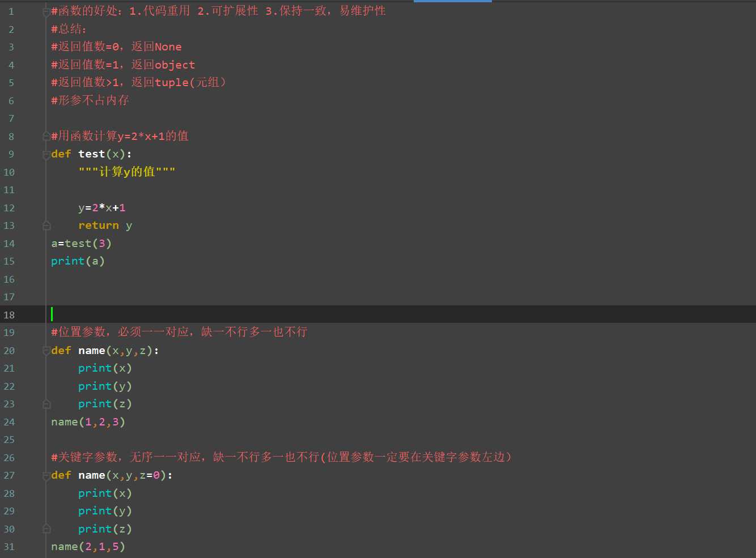Click the comment '#返回值数=1, 返回object'
The image size is (756, 558).
click(x=123, y=65)
